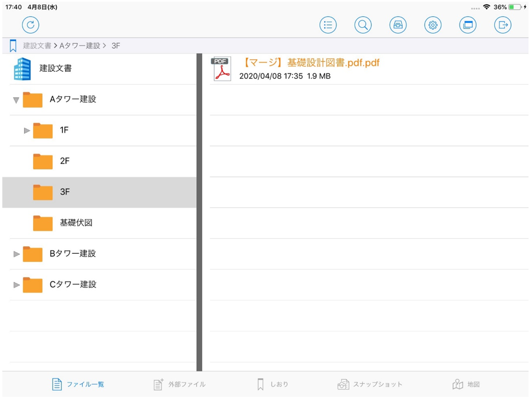Go to 建設文書 in the breadcrumb path
The height and width of the screenshot is (401, 532).
(x=36, y=46)
